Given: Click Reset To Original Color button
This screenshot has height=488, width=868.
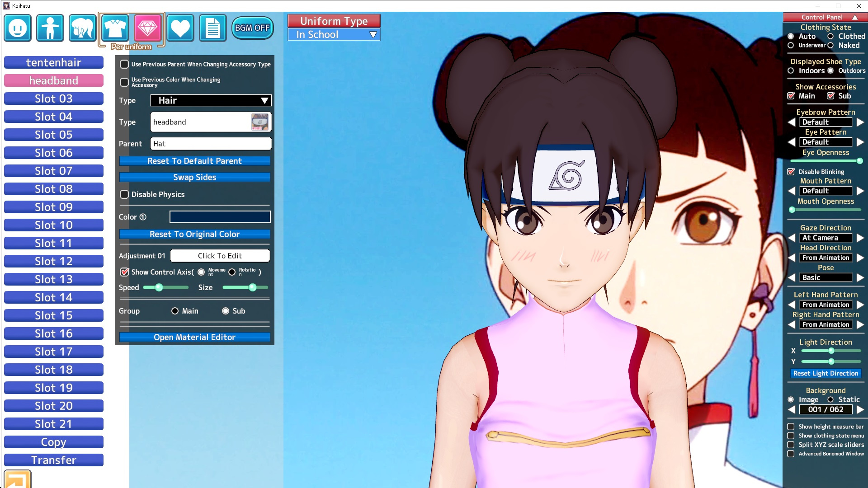Looking at the screenshot, I should tap(195, 234).
